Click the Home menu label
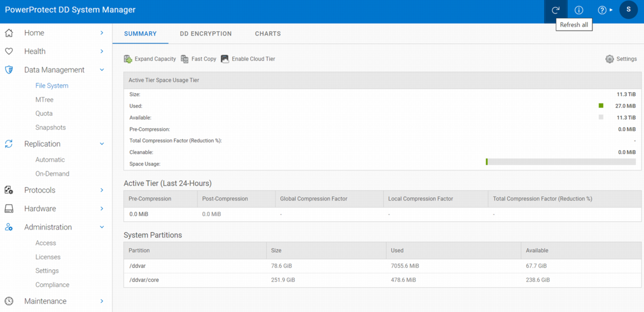644x312 pixels. point(34,33)
